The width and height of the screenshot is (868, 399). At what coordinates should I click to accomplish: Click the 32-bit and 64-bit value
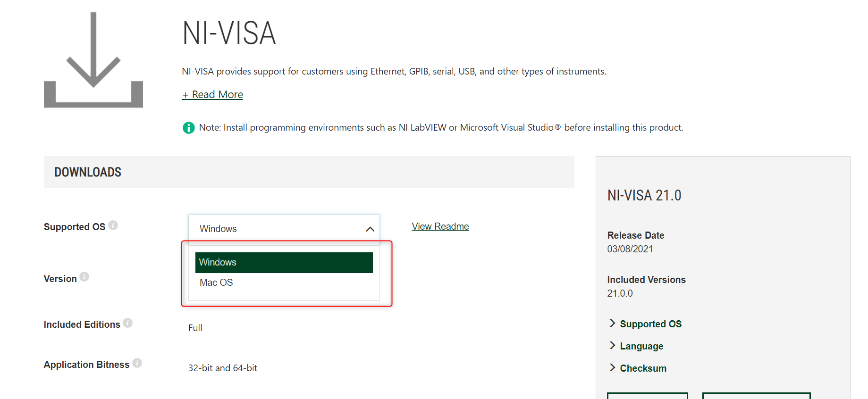[223, 368]
